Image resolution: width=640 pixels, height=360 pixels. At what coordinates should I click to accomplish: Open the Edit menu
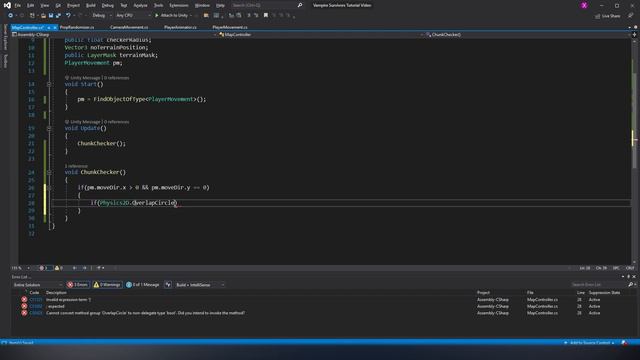pos(31,5)
